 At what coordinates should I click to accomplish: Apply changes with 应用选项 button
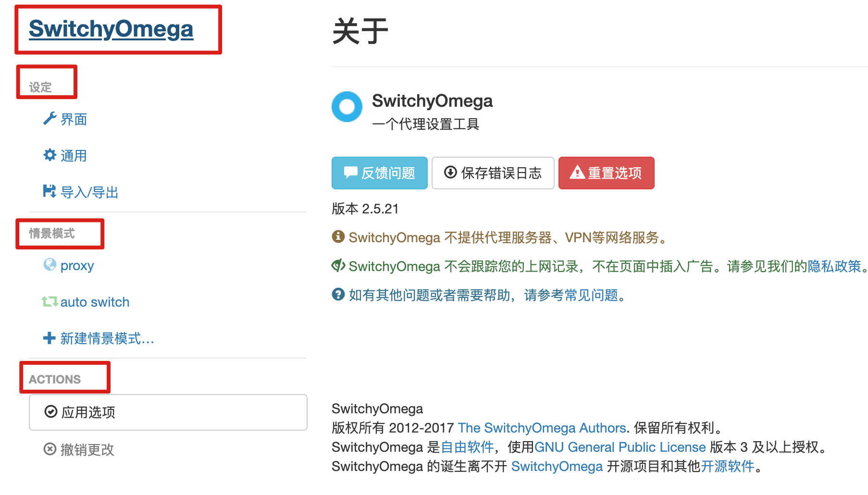pos(168,412)
